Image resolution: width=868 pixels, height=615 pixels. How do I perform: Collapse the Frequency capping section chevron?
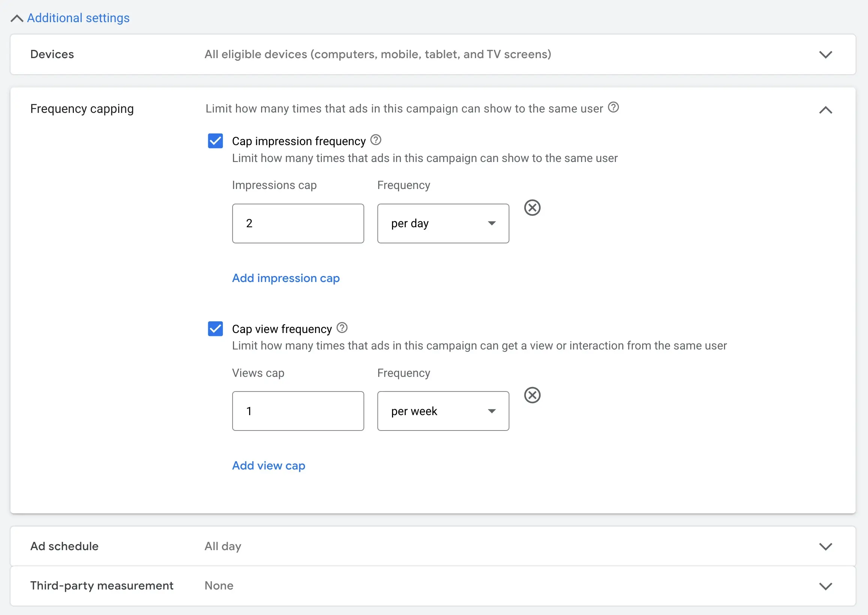pyautogui.click(x=825, y=110)
